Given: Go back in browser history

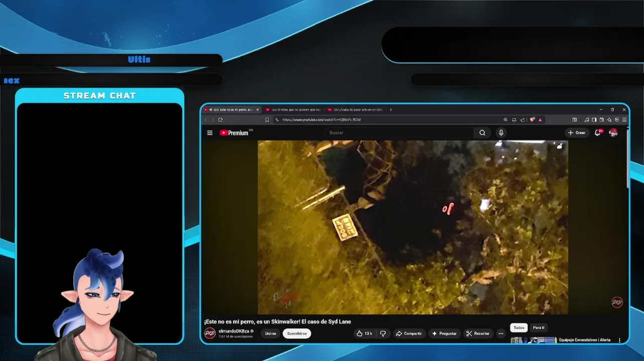Looking at the screenshot, I should (205, 120).
